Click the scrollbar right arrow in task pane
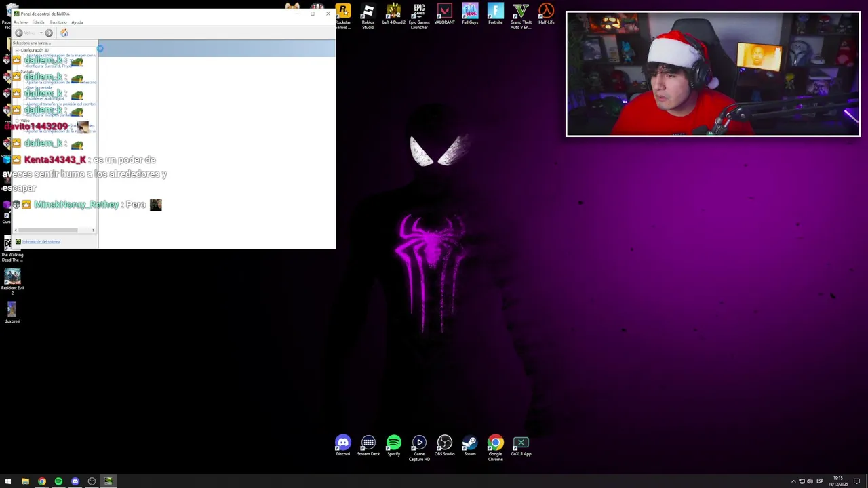Viewport: 868px width, 488px height. pyautogui.click(x=94, y=230)
